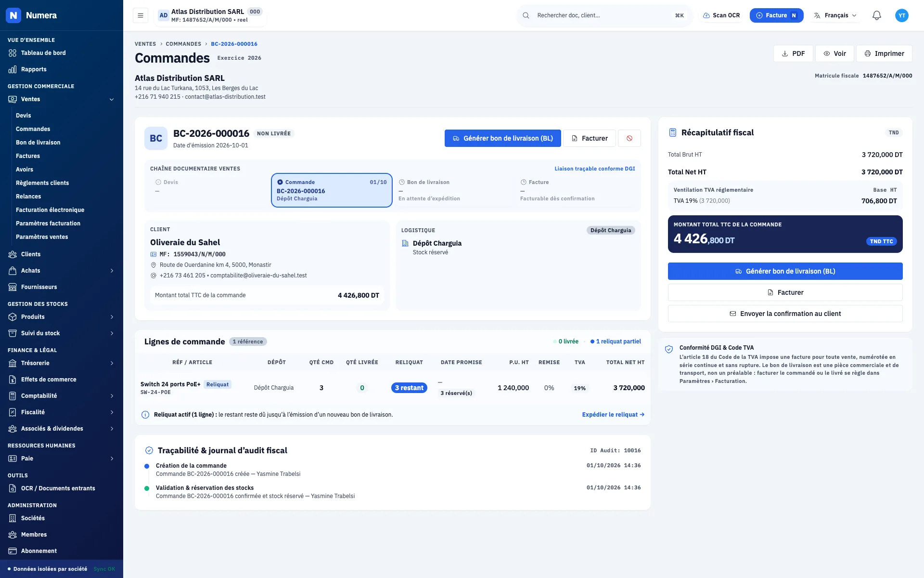Expand the Trésorerie section
The width and height of the screenshot is (924, 578).
[62, 363]
